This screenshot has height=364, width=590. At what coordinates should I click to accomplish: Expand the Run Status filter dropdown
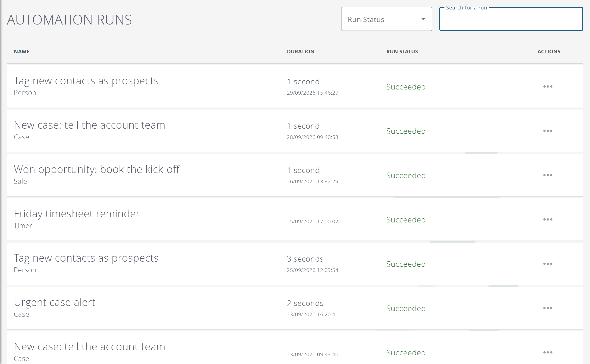pos(387,19)
